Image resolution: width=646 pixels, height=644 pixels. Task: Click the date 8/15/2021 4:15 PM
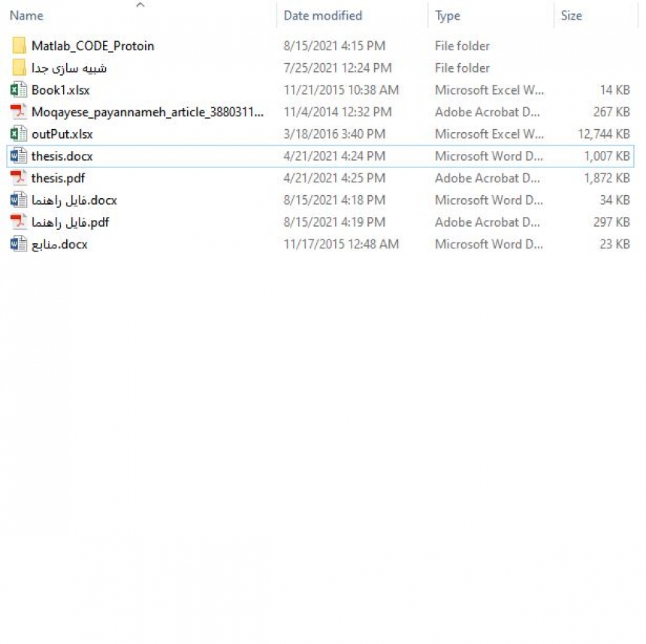click(334, 46)
